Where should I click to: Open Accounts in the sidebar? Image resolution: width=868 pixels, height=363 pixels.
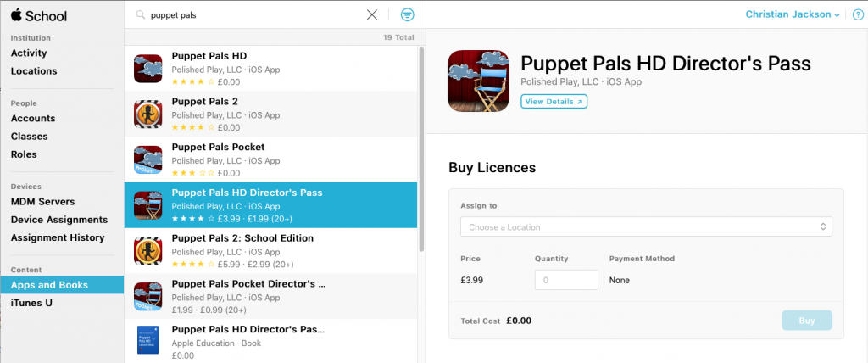click(x=33, y=118)
